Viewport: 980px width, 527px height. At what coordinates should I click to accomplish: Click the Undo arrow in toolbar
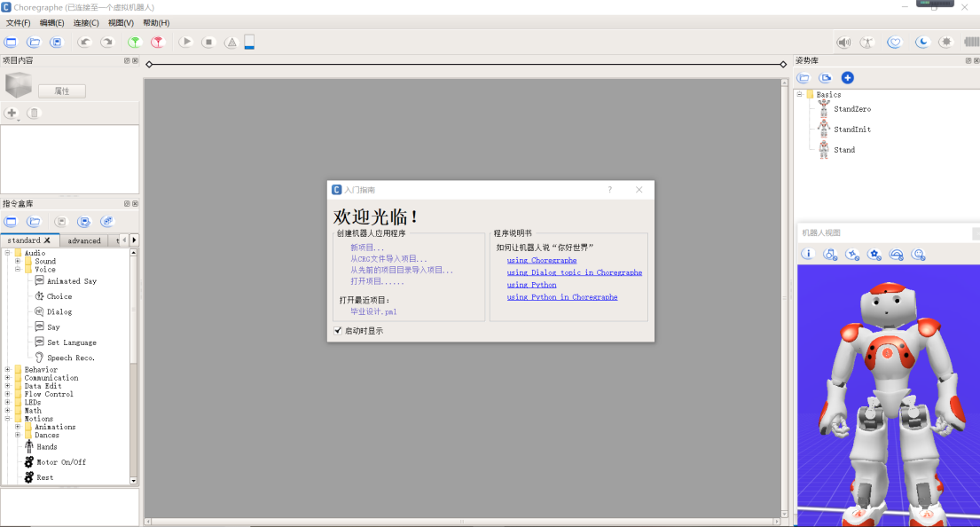pyautogui.click(x=84, y=42)
